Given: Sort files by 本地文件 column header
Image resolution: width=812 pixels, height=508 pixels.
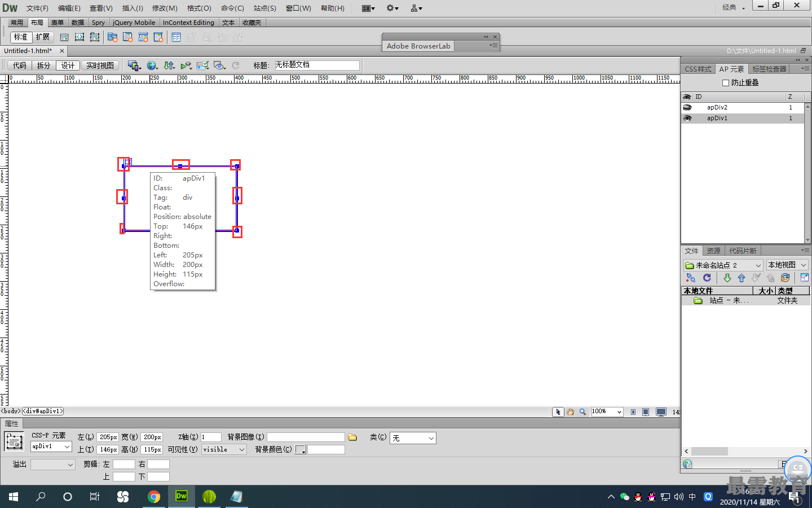Looking at the screenshot, I should click(x=717, y=291).
